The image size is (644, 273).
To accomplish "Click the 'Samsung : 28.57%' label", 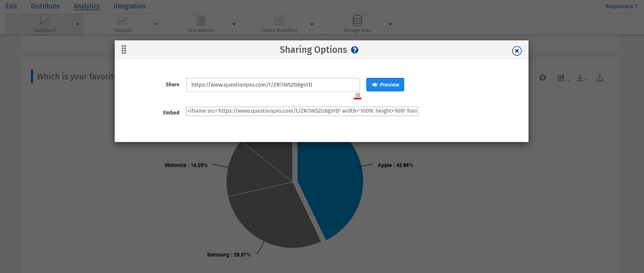I will pyautogui.click(x=229, y=255).
